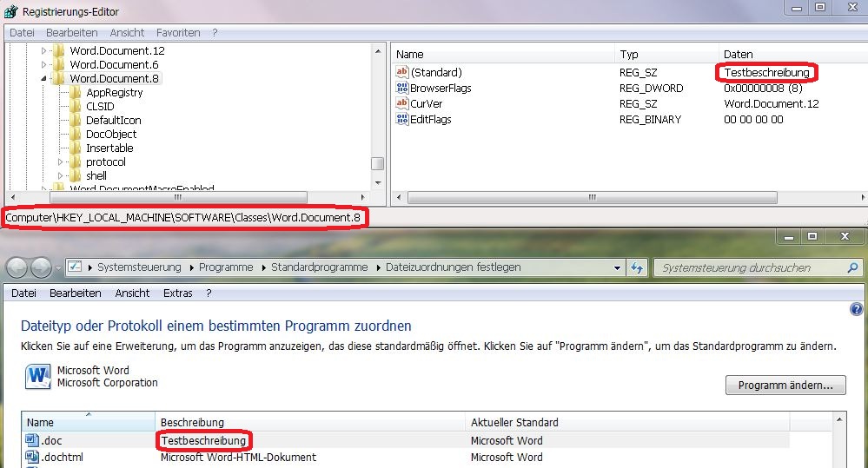Open the Ansicht menu in Registry Editor
Screen dimensions: 868x468
[127, 33]
